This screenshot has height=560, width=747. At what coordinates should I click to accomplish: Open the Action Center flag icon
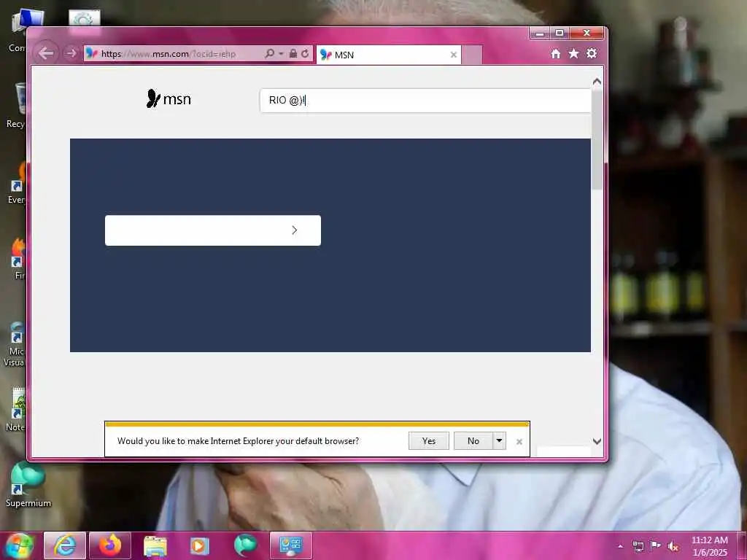coord(656,546)
